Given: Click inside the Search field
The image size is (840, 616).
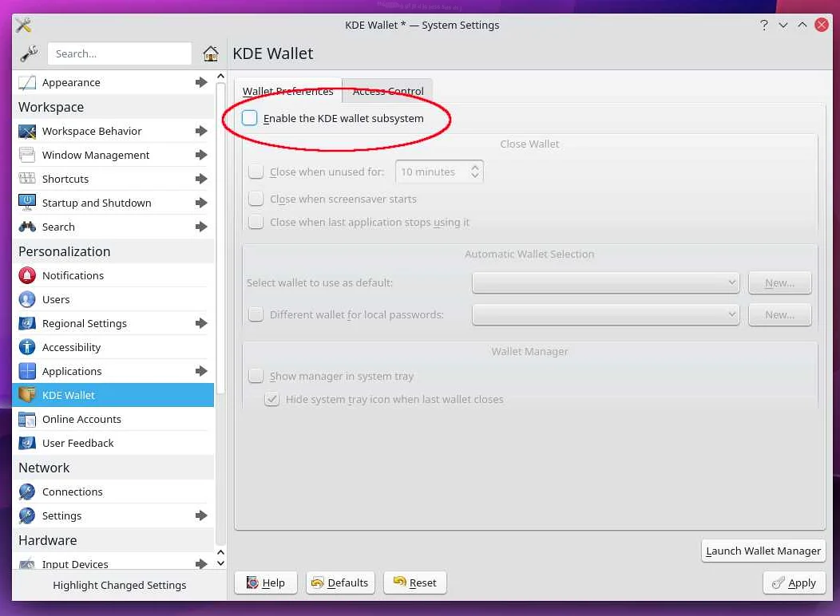Looking at the screenshot, I should click(x=120, y=53).
